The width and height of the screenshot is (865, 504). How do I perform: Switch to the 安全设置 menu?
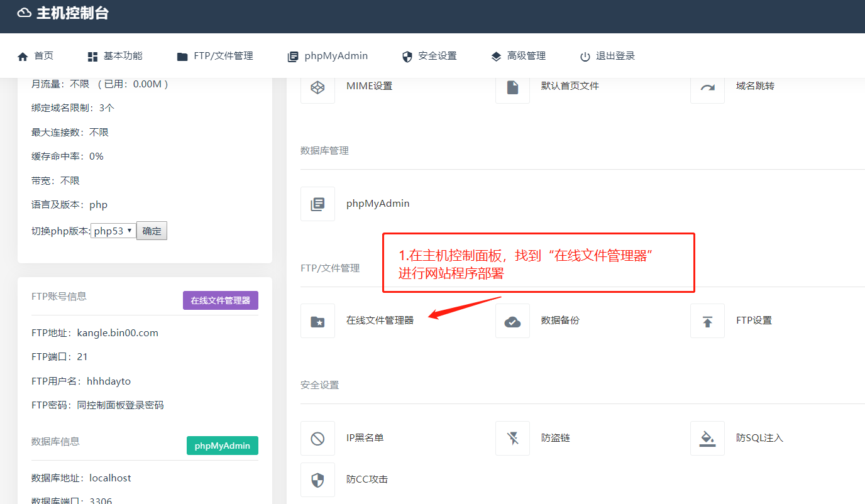[x=429, y=55]
